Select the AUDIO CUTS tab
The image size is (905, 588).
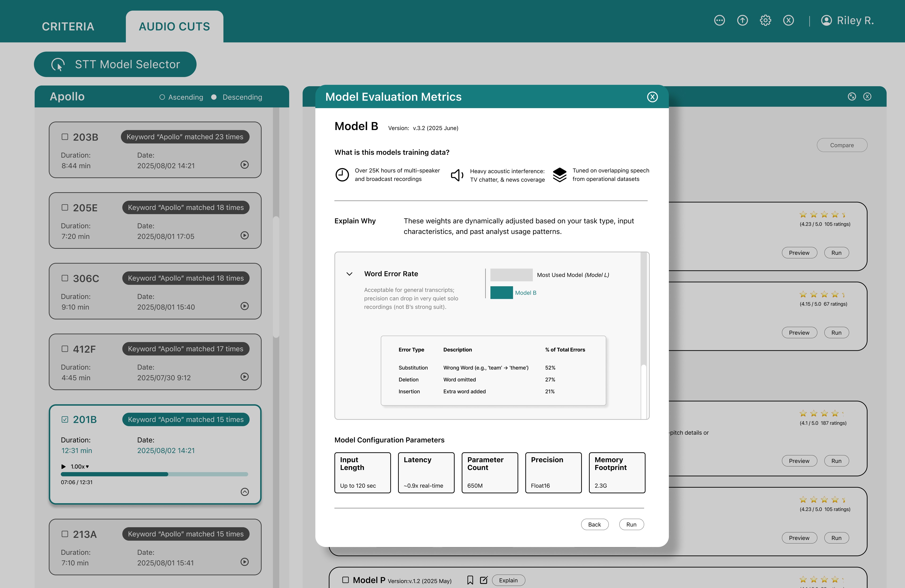(174, 27)
